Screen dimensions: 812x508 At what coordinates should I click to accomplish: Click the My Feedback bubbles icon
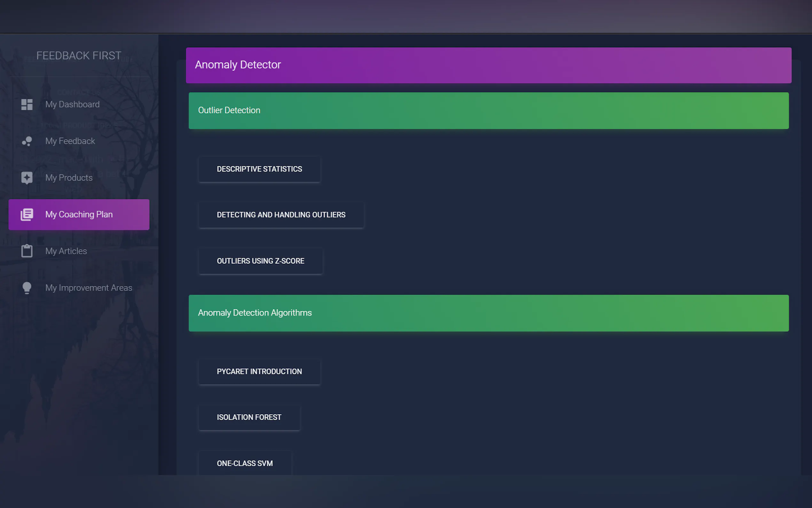pos(27,141)
